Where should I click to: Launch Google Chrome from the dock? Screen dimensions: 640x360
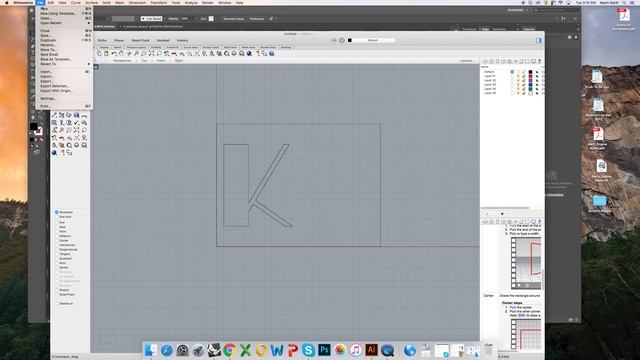click(x=229, y=350)
